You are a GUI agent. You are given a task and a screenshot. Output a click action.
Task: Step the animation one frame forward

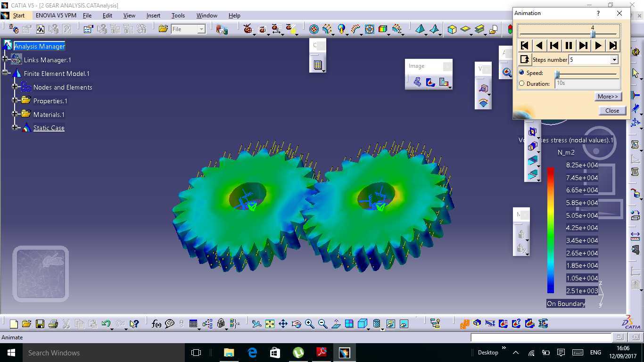pyautogui.click(x=583, y=45)
